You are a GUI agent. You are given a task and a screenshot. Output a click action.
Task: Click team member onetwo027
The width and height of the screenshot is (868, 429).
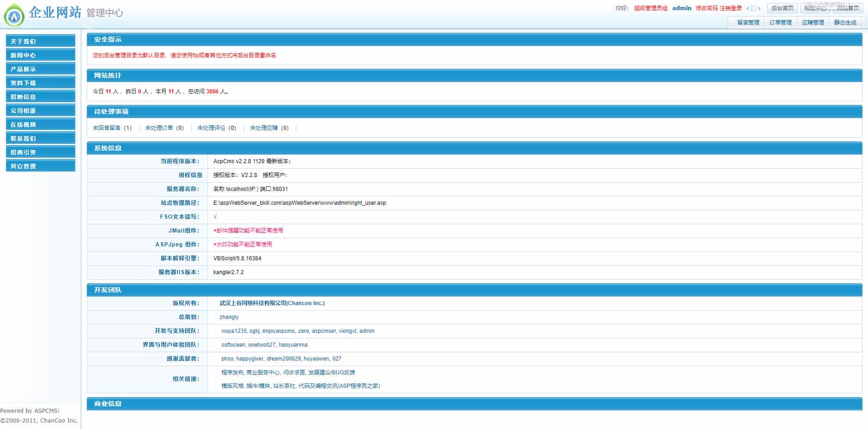[x=262, y=345]
